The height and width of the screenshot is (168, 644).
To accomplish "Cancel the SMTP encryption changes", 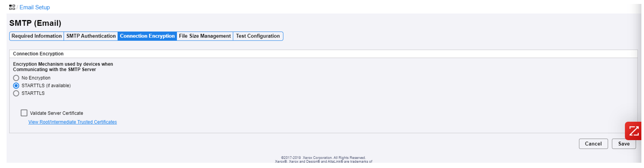I will 593,144.
